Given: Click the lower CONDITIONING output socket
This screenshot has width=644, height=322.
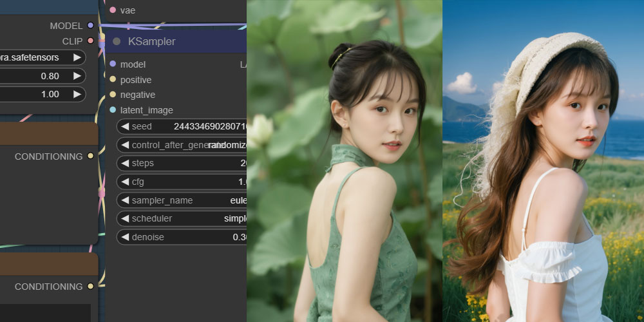Looking at the screenshot, I should [91, 287].
